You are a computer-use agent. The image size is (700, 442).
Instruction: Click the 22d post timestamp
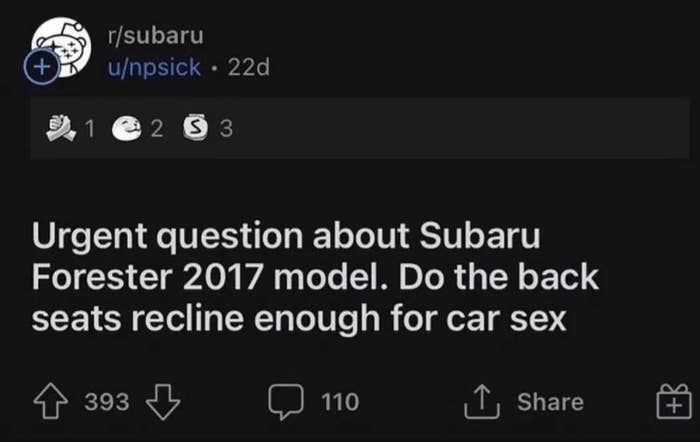click(x=249, y=68)
